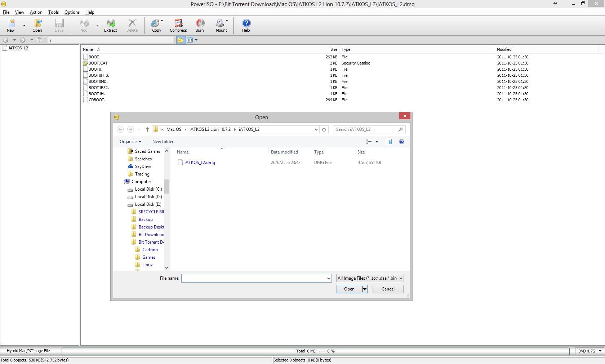Sort dialog files by Date modified column
Image resolution: width=605 pixels, height=364 pixels.
[284, 152]
